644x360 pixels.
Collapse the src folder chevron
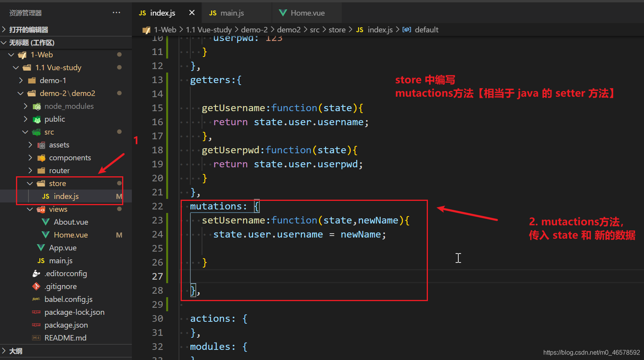click(x=25, y=132)
